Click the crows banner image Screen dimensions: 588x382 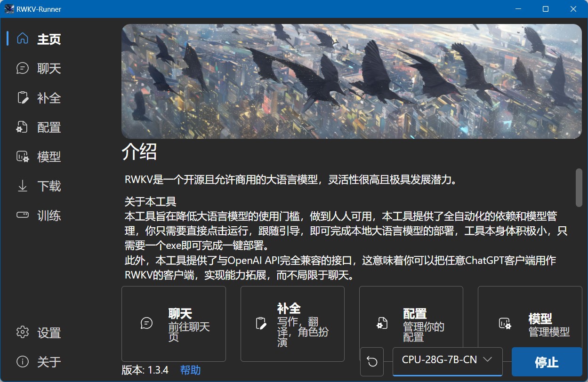(352, 81)
